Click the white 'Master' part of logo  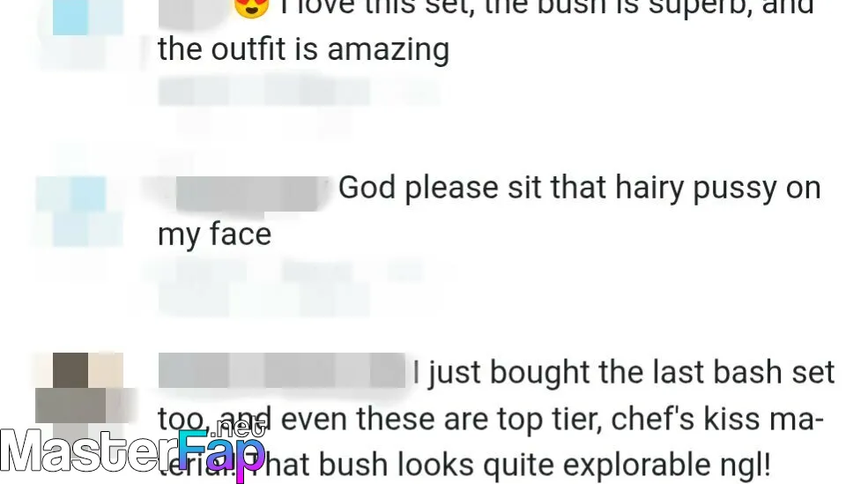pyautogui.click(x=90, y=450)
